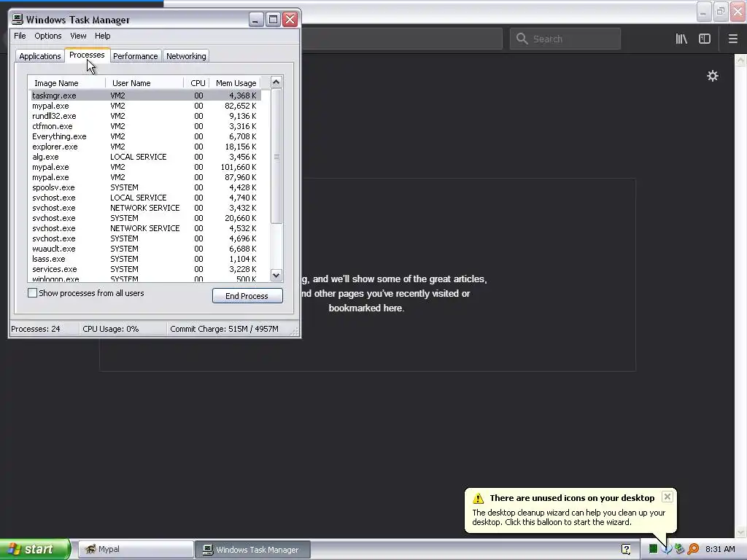Click the Start button
The image size is (747, 560).
35,549
